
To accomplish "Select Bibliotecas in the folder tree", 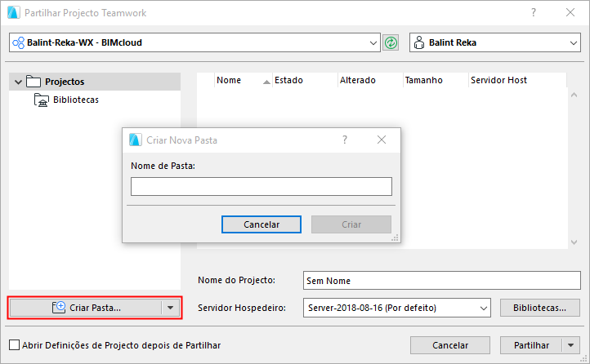I will coord(76,100).
